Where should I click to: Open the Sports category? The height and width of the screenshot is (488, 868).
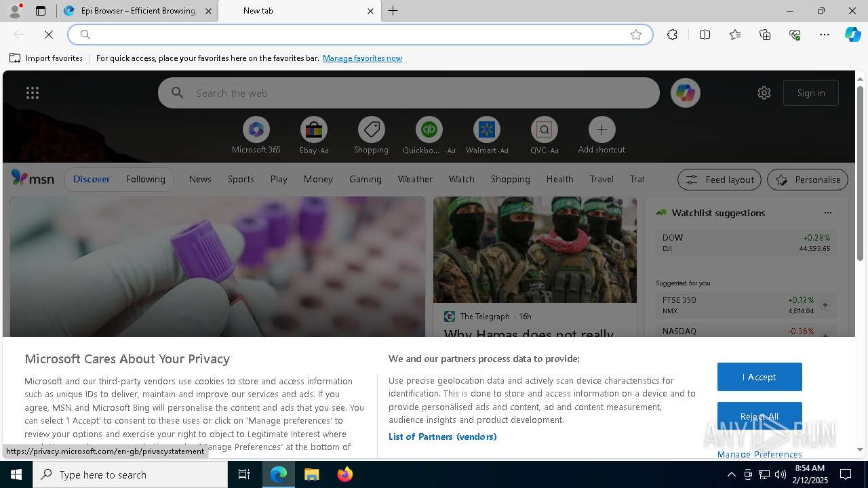(x=241, y=179)
